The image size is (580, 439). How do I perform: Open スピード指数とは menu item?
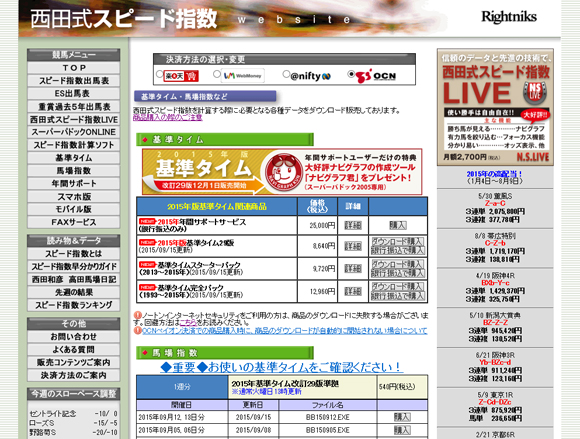point(74,254)
